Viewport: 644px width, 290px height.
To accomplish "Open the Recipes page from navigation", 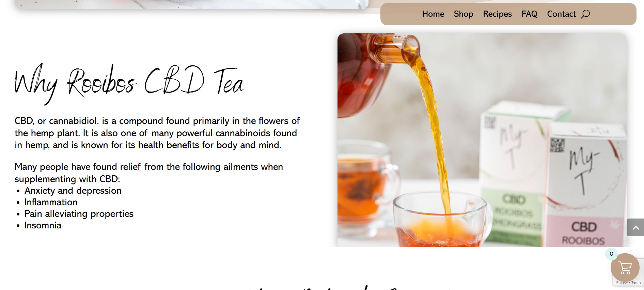I will [x=497, y=14].
